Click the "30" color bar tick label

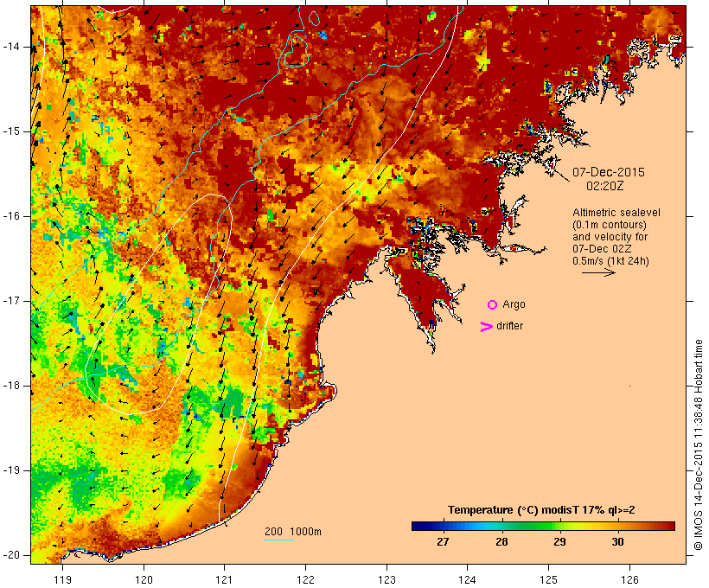click(617, 542)
